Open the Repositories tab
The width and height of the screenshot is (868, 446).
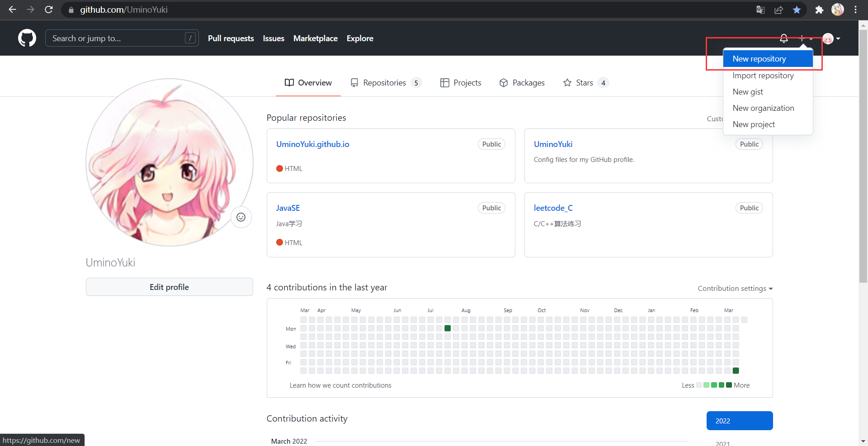(386, 83)
